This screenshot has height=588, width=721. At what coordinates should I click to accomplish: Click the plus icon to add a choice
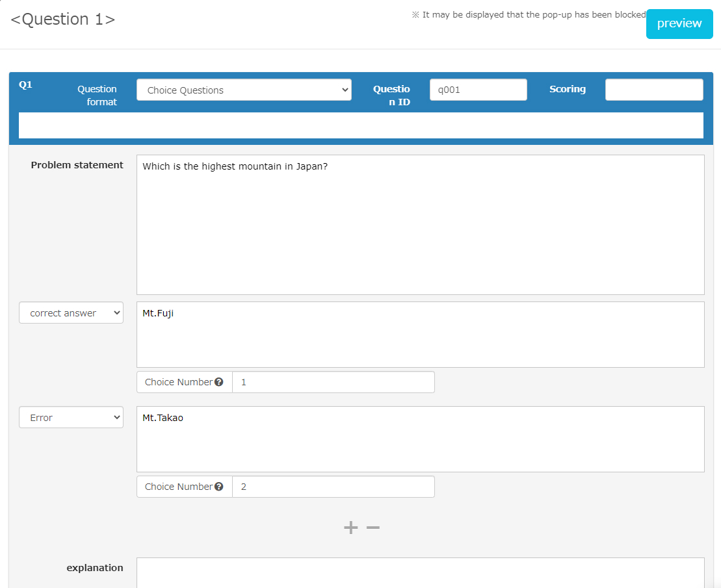(350, 528)
